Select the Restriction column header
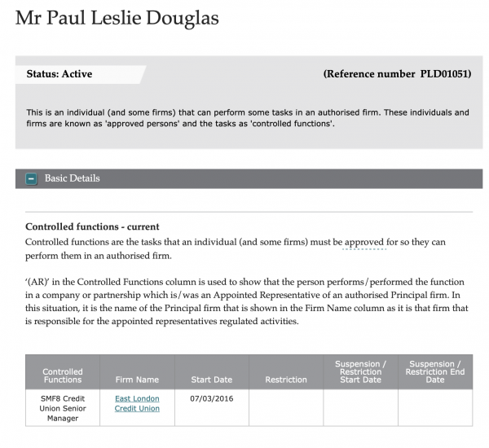 pyautogui.click(x=286, y=372)
